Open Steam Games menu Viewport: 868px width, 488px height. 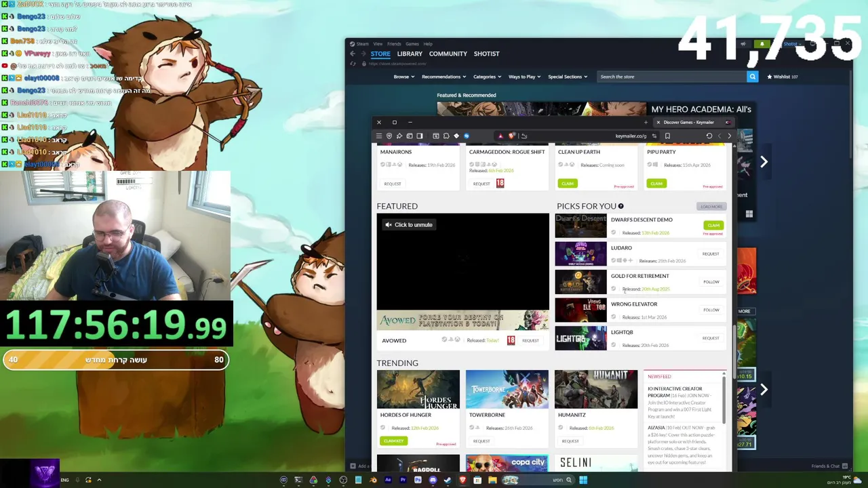pos(412,44)
